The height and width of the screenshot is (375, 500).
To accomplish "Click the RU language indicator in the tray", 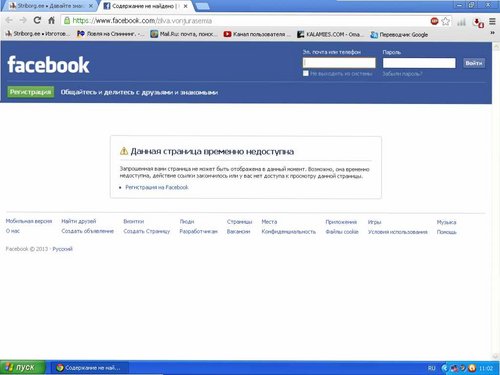I will pos(431,368).
